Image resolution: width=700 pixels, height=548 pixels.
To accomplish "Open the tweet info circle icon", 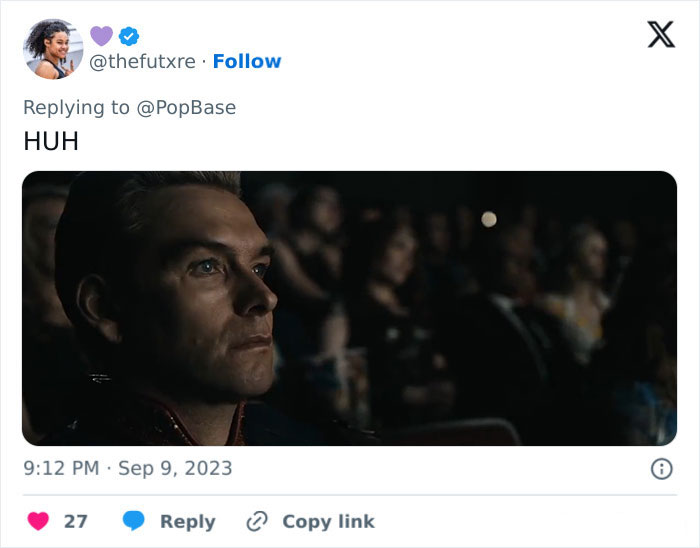I will [661, 469].
